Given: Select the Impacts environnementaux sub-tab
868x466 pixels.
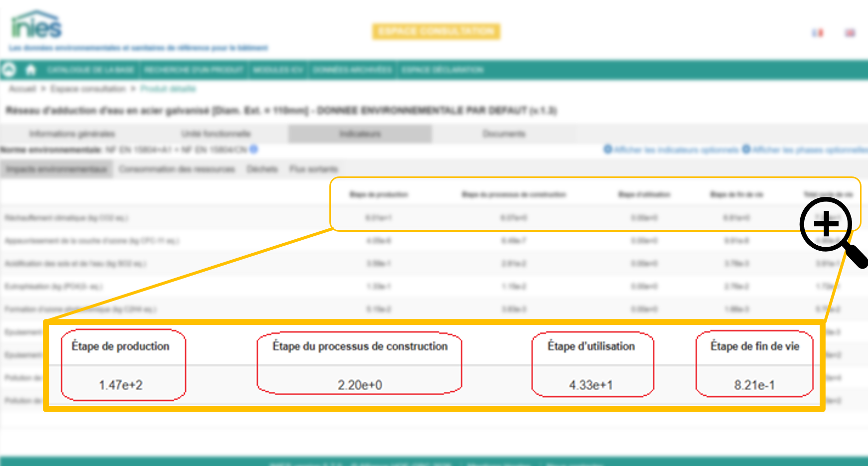Looking at the screenshot, I should click(x=56, y=169).
